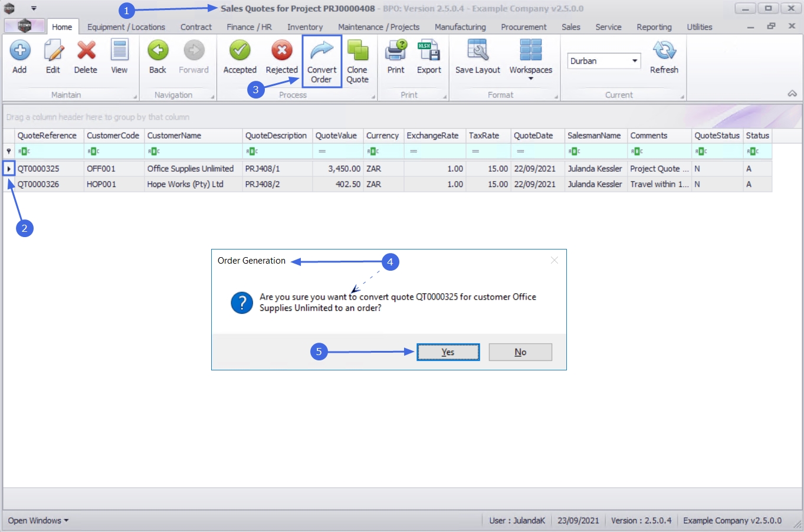The width and height of the screenshot is (804, 532).
Task: Open the Maintenance / Projects tab
Action: 379,27
